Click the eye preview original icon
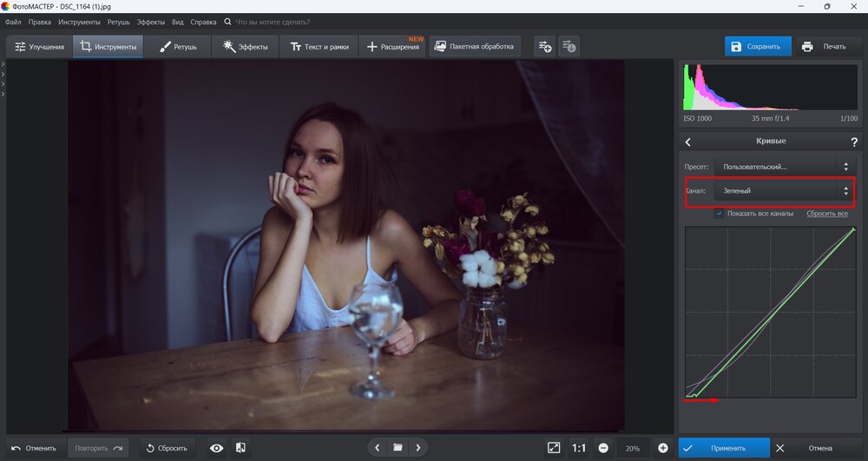The image size is (868, 461). [x=216, y=448]
